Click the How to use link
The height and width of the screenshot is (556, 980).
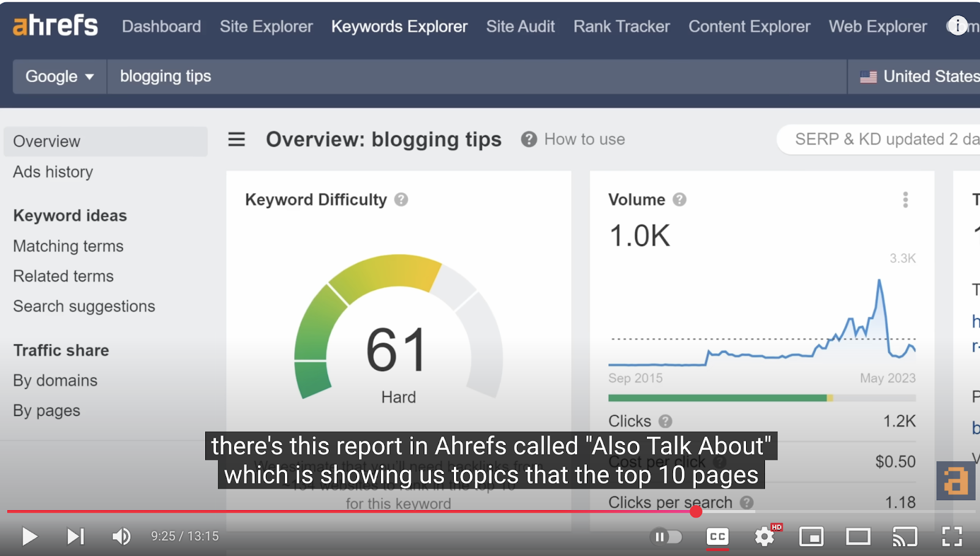[x=584, y=140]
